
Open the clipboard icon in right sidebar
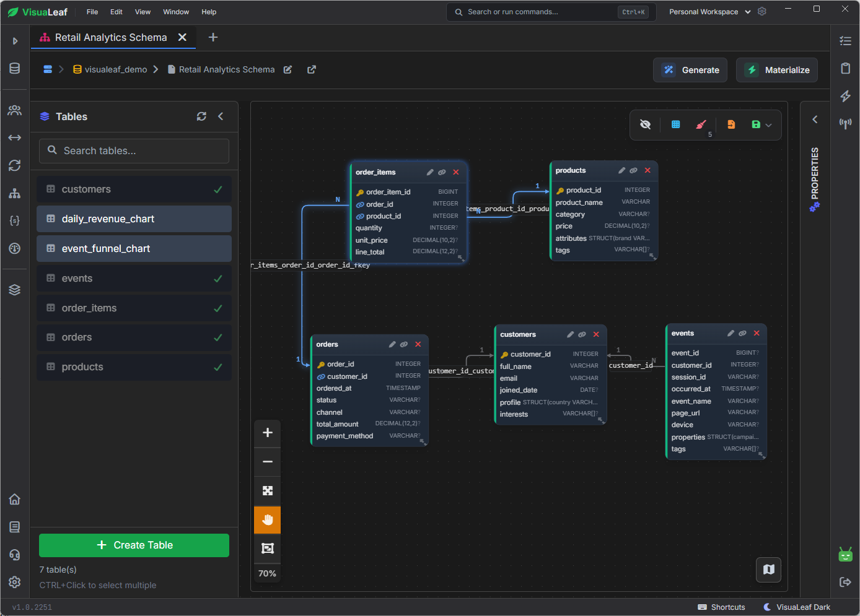pos(845,68)
